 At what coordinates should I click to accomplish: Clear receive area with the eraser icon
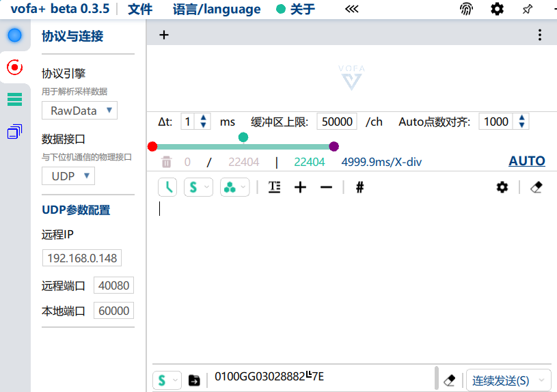tap(536, 187)
